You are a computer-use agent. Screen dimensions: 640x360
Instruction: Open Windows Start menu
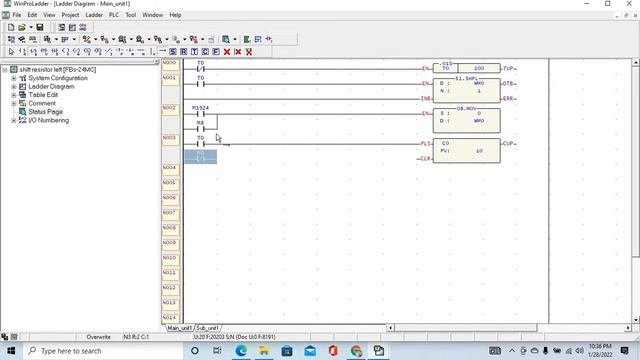click(x=11, y=351)
